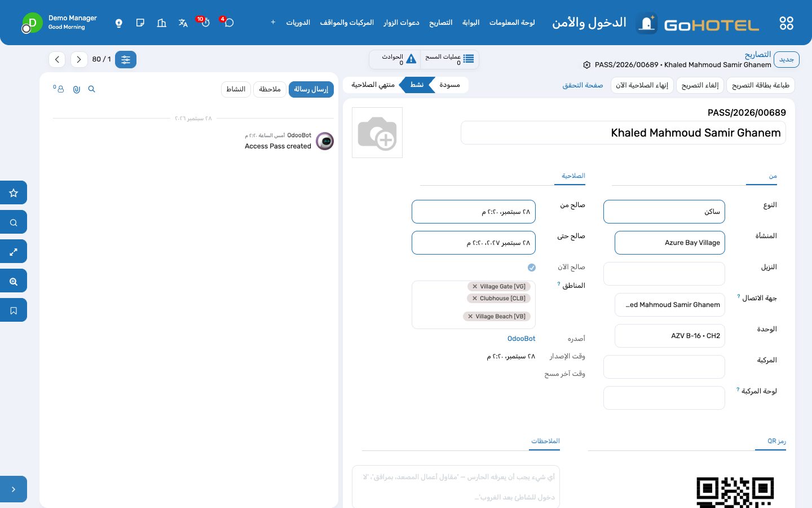Viewport: 812px width, 508px height.
Task: Select the الملاحظات tab
Action: click(545, 441)
